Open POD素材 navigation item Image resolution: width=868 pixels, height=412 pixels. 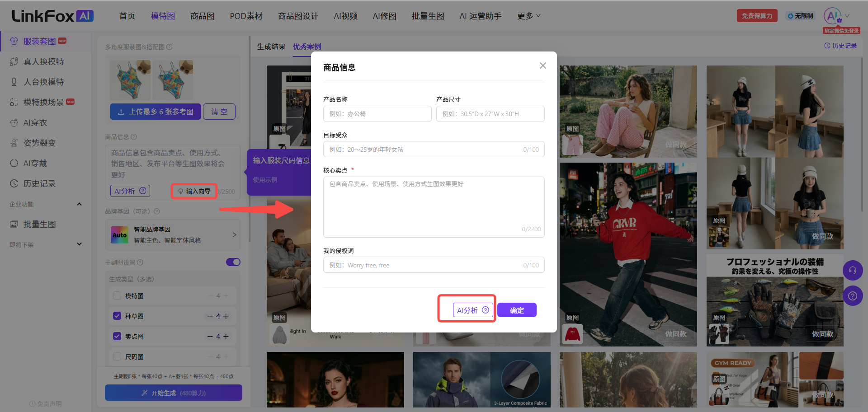pos(246,16)
